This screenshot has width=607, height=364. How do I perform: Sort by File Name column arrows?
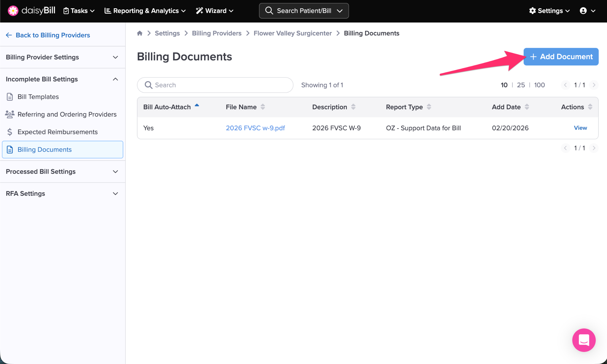263,107
